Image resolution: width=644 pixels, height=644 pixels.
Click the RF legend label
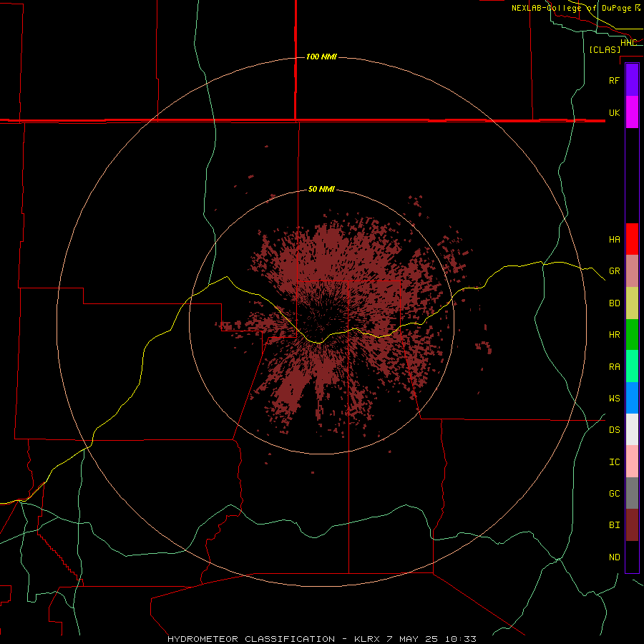tap(614, 80)
